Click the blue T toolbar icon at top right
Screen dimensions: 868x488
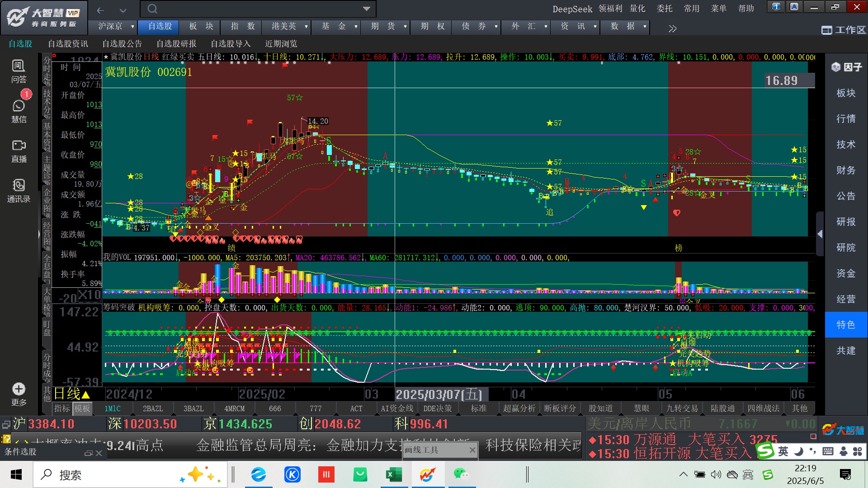[776, 7]
